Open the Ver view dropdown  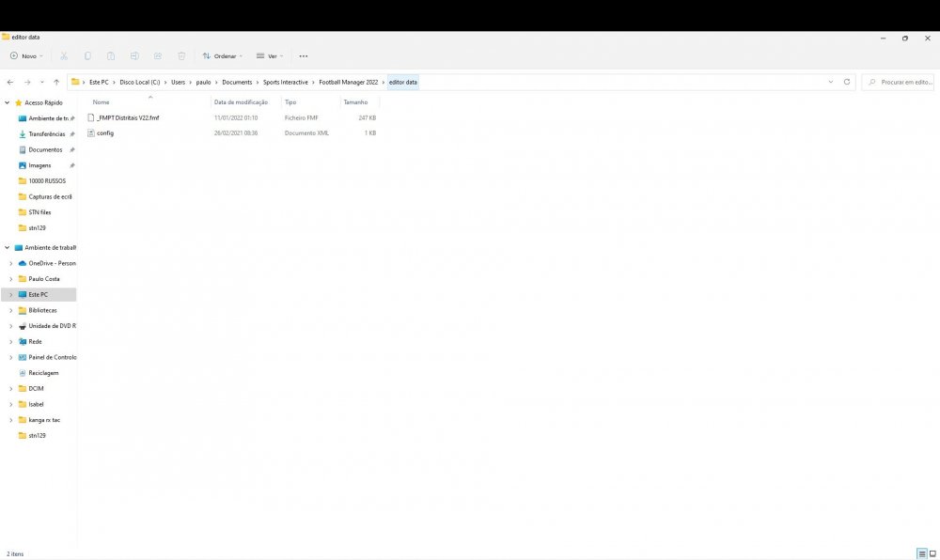270,55
